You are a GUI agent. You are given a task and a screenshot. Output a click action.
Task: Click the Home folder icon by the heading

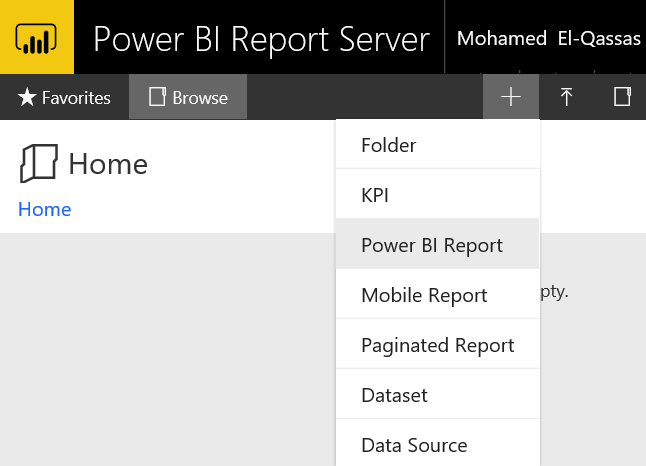pos(39,163)
